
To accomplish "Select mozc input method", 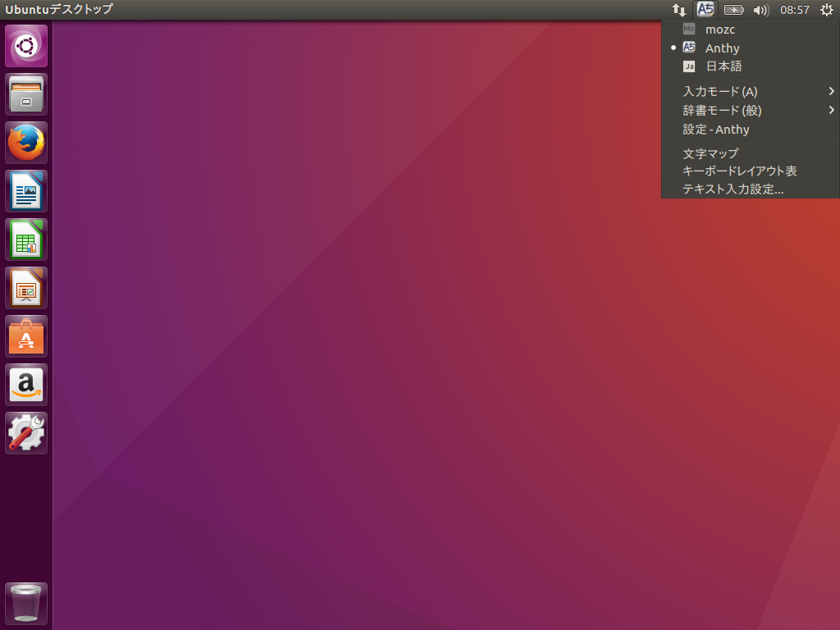I will pyautogui.click(x=719, y=30).
